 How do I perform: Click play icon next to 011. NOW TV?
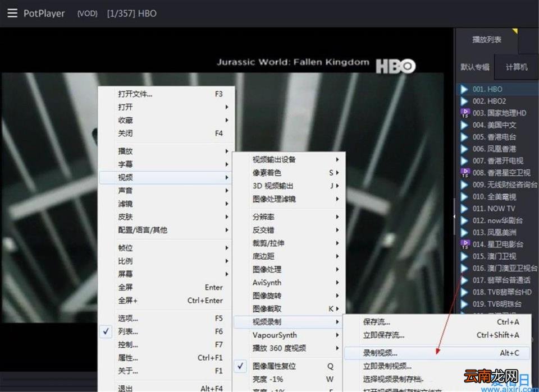[x=464, y=209]
